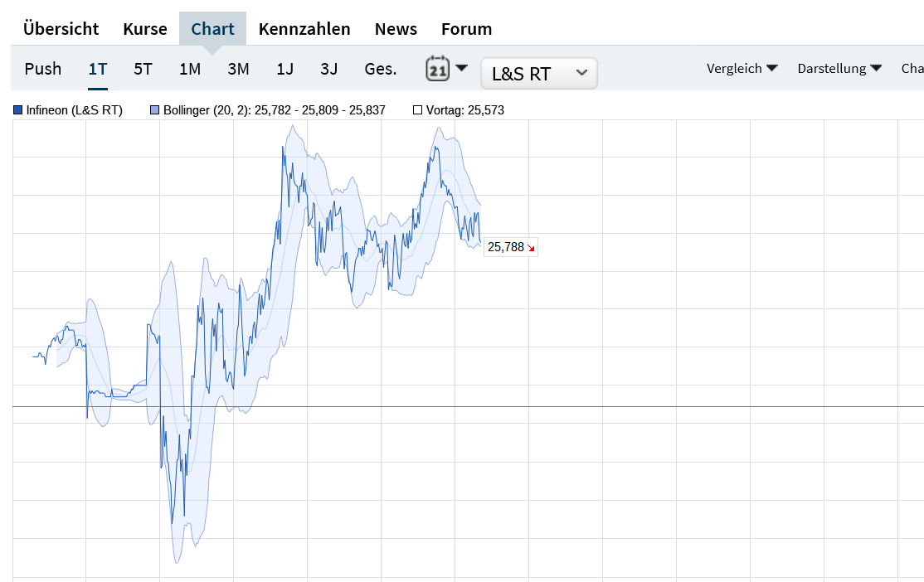Click the 25,788 current price label

click(x=506, y=247)
